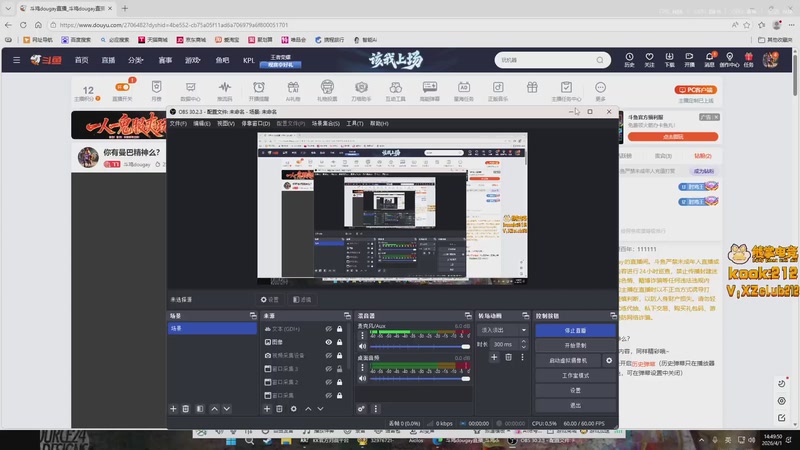Unlock the 图像 source

click(x=339, y=342)
